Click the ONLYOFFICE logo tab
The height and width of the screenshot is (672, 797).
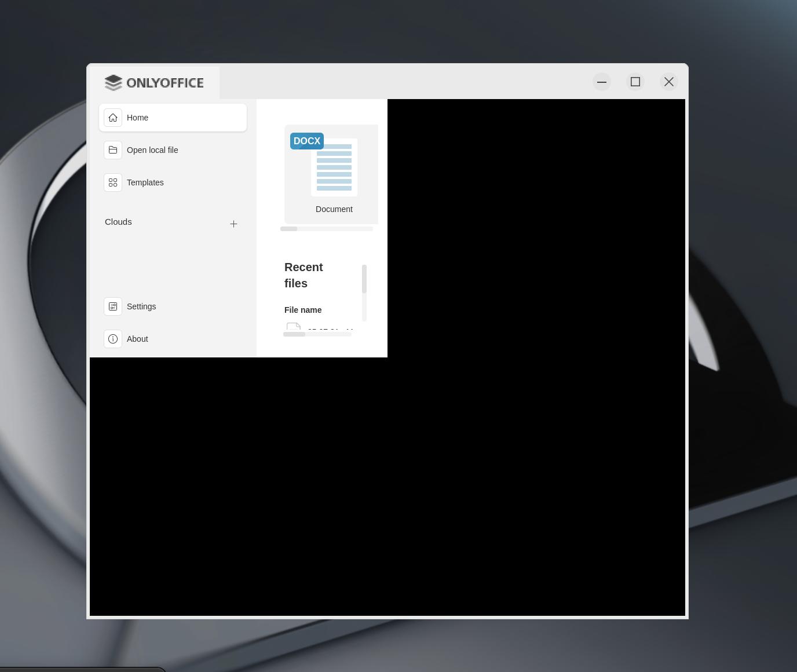[154, 83]
